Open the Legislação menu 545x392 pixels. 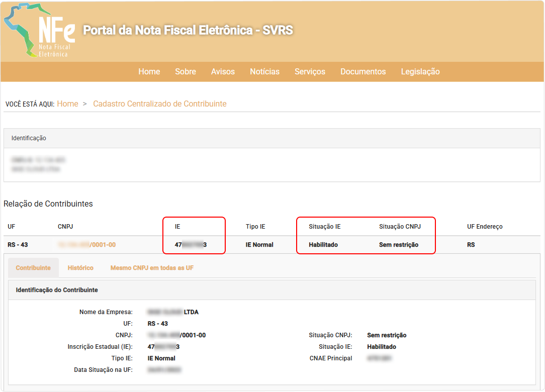(x=420, y=71)
